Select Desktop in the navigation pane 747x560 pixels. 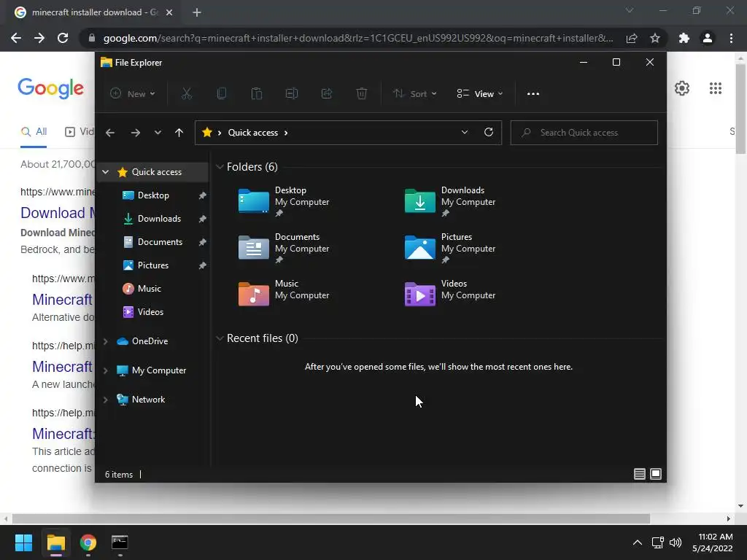click(153, 195)
